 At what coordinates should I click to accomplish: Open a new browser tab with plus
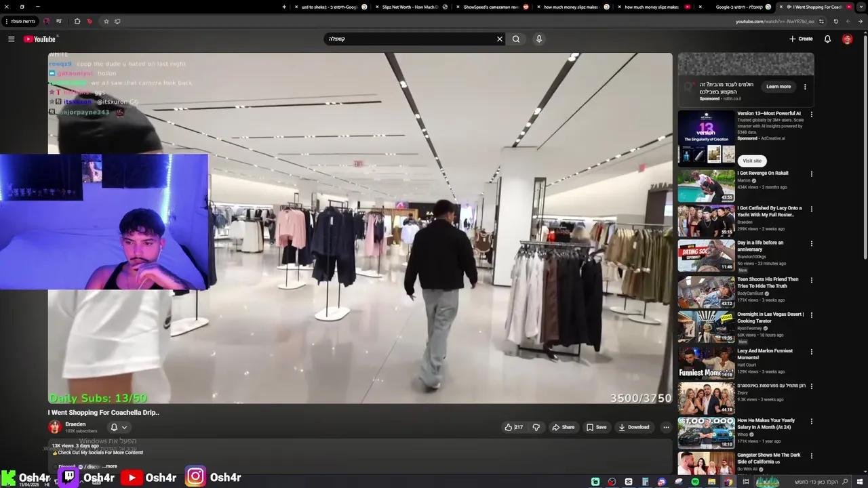[284, 7]
